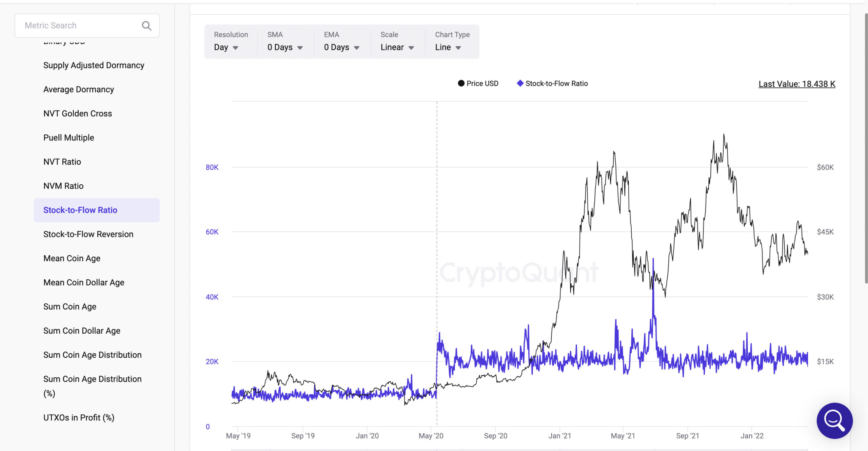Viewport: 868px width, 451px height.
Task: Toggle Price USD legend black dot
Action: coord(461,83)
